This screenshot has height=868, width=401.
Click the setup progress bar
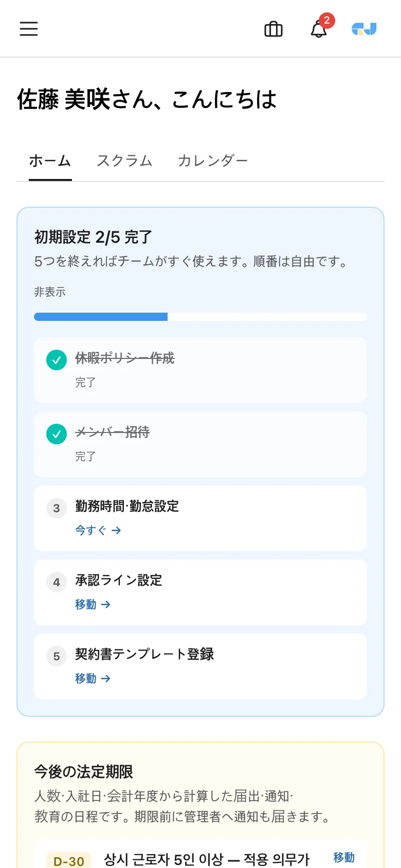click(x=200, y=317)
